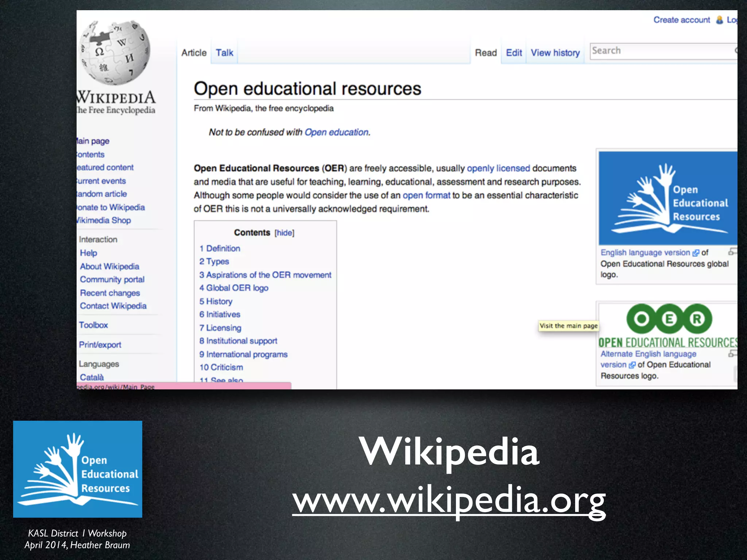Viewport: 747px width, 560px height.
Task: Click the user icon beside Create account
Action: click(719, 20)
